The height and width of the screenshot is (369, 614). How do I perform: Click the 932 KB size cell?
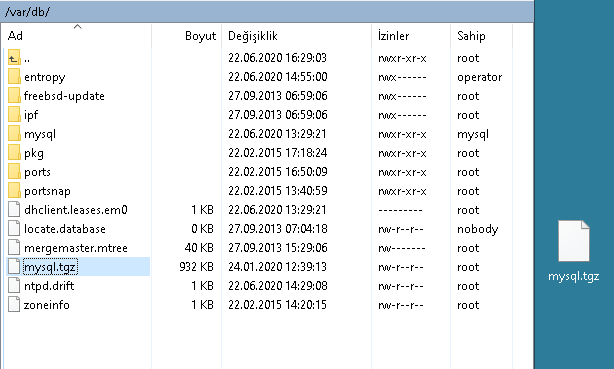(x=197, y=267)
